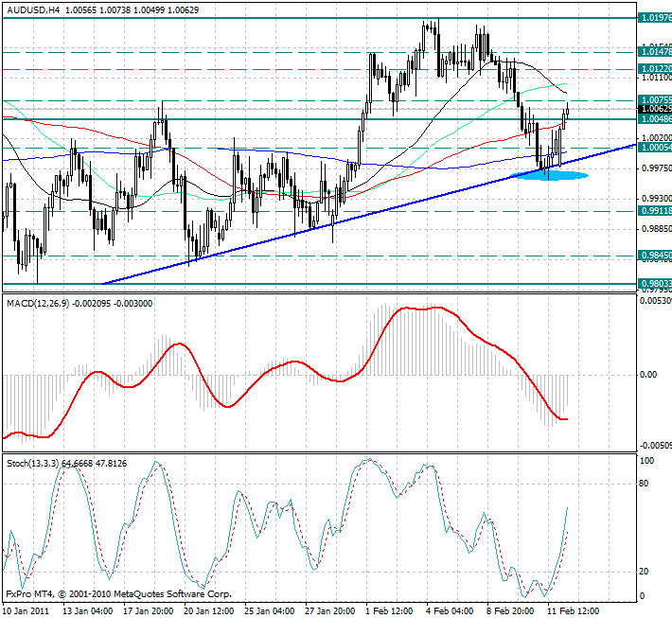Screen dimensions: 672x618
Task: Click the 0.9845 price level label
Action: (655, 256)
